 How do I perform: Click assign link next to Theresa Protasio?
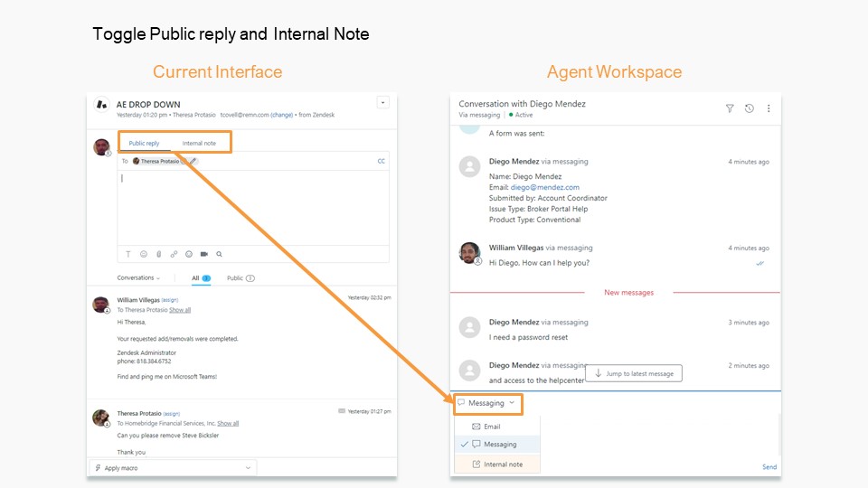tap(172, 413)
